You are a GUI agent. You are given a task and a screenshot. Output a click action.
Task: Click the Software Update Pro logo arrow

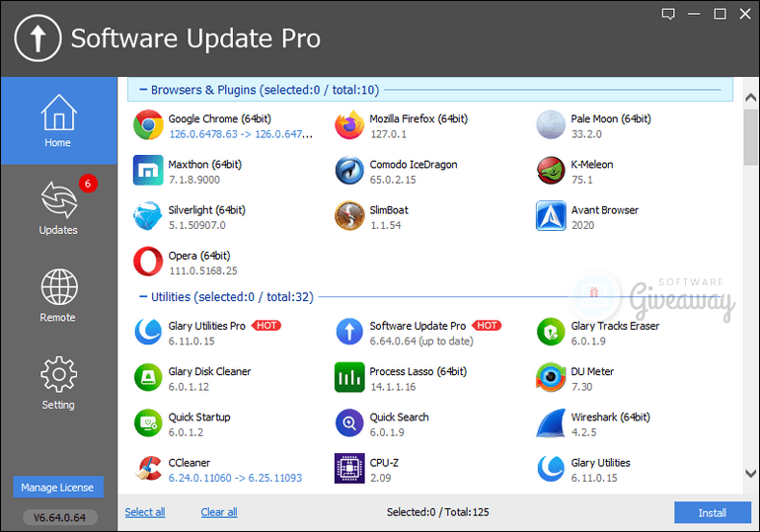(38, 38)
